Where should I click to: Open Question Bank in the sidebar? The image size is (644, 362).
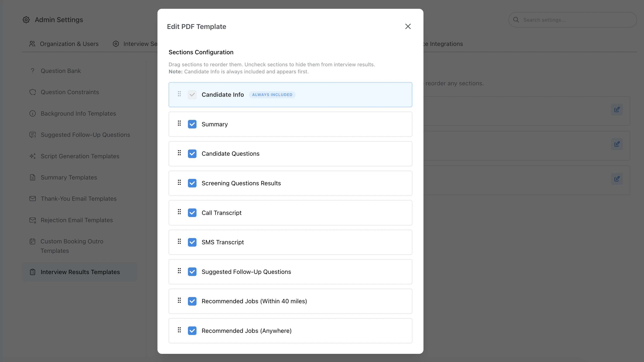pyautogui.click(x=61, y=71)
